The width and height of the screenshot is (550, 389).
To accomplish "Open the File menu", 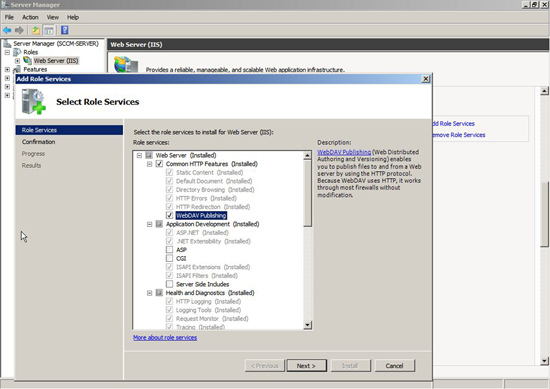I will (x=9, y=17).
